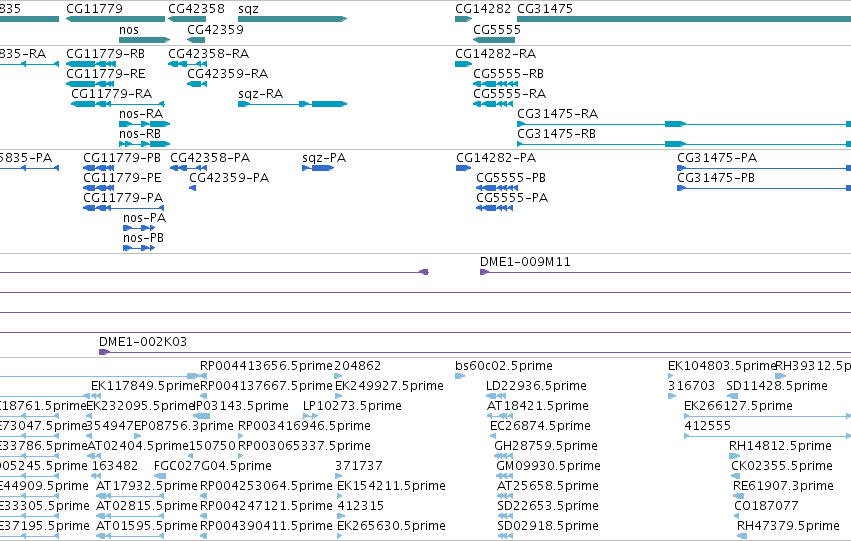Click the CG11779-RA transcript label
This screenshot has height=541, width=851.
[111, 94]
